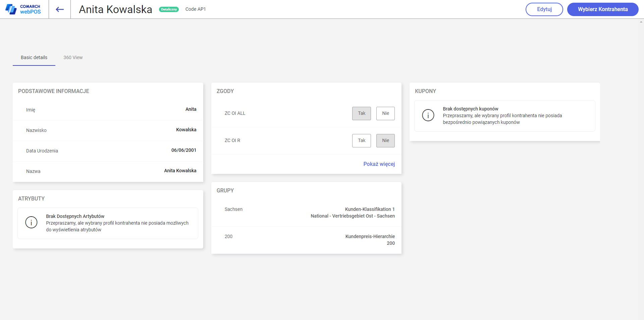The height and width of the screenshot is (320, 644).
Task: Set ZC OI R consent to Tak
Action: (x=362, y=141)
